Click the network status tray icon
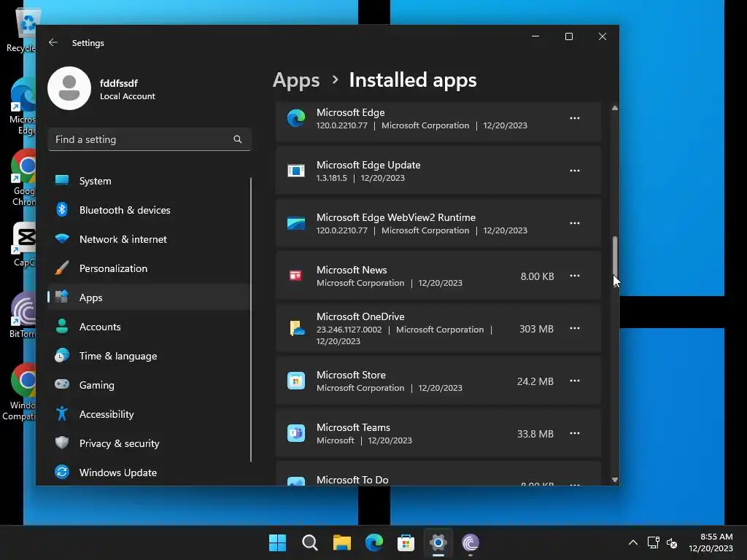 point(653,542)
